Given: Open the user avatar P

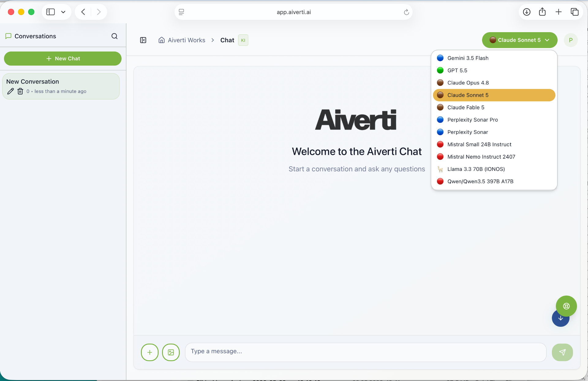Looking at the screenshot, I should click(571, 40).
